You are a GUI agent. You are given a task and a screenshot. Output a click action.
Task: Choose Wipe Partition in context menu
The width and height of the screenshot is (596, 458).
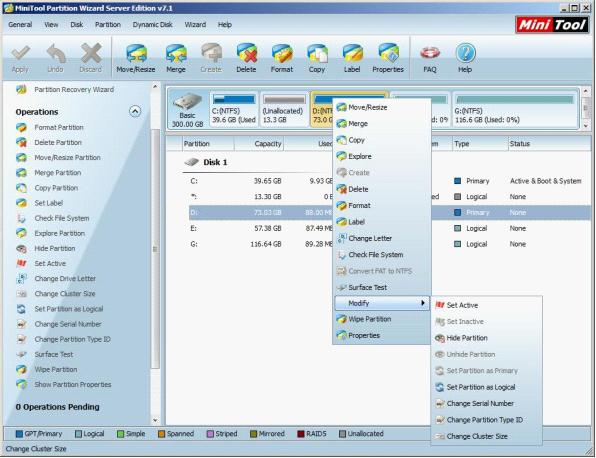tap(382, 319)
